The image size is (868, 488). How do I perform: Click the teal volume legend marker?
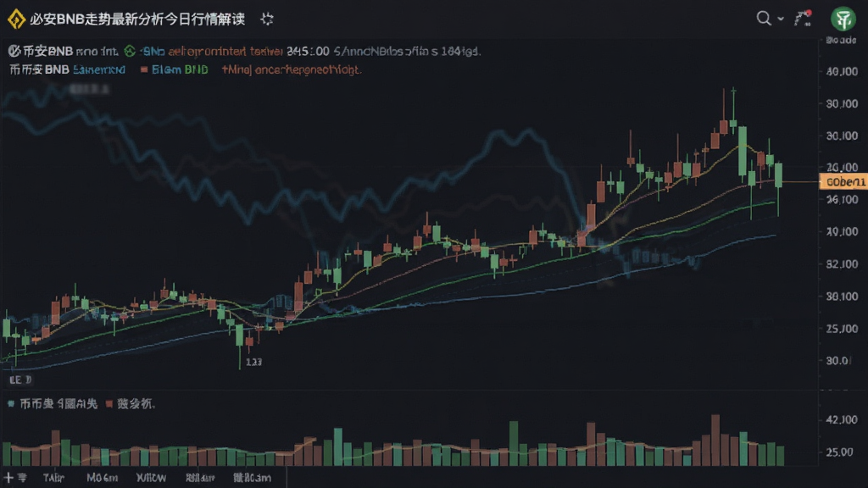click(x=10, y=404)
